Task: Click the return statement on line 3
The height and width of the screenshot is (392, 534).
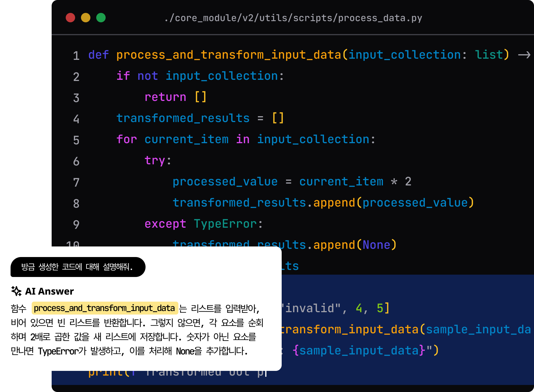Action: (x=165, y=97)
